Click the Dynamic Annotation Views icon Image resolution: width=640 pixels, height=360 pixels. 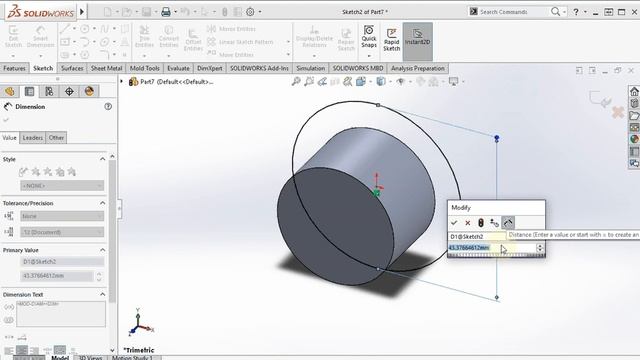[x=347, y=82]
